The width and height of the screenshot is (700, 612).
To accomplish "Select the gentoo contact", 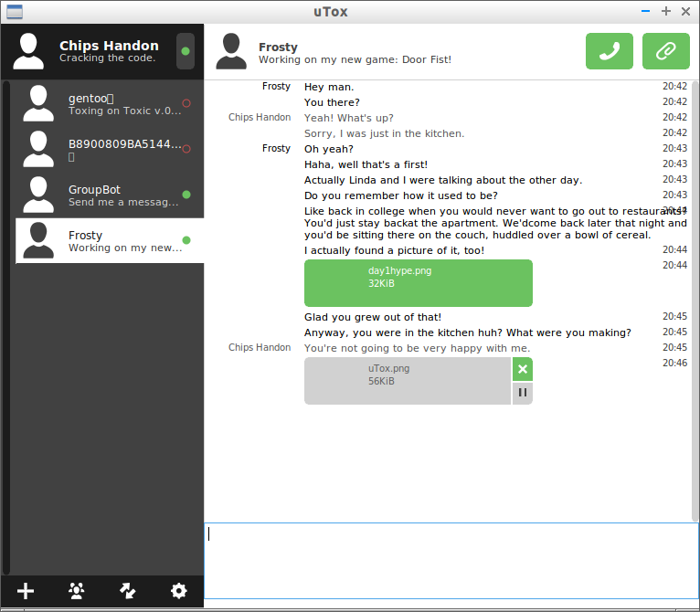I will [x=110, y=103].
